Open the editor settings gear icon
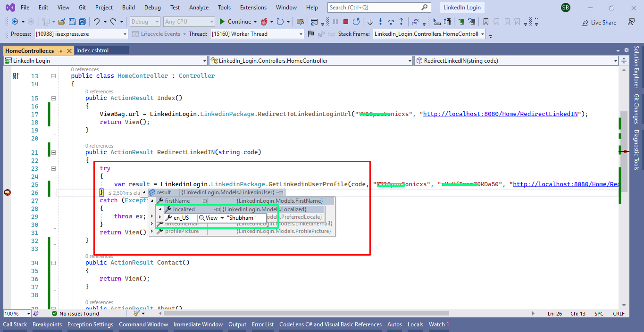This screenshot has width=644, height=332. pos(627,50)
